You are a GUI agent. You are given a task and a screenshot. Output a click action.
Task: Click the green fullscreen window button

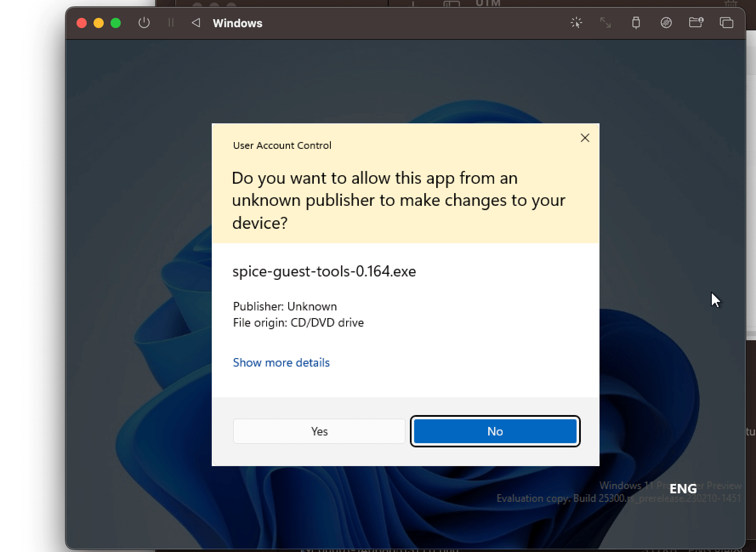click(116, 23)
